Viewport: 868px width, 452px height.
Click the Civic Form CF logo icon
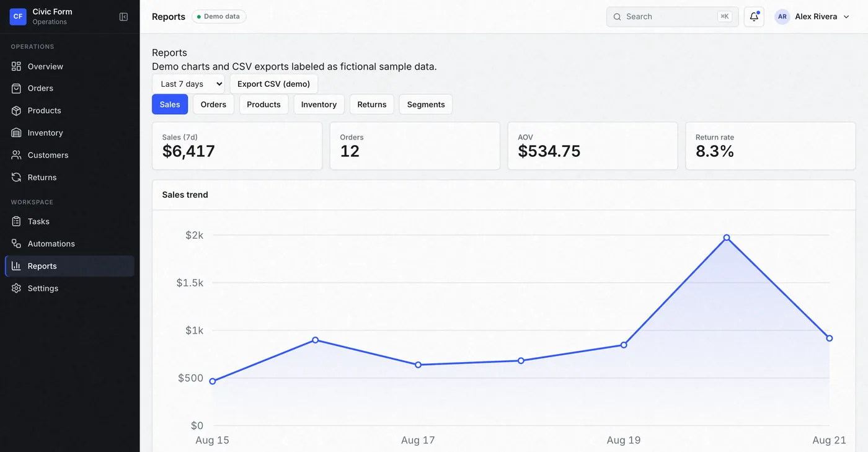click(18, 17)
